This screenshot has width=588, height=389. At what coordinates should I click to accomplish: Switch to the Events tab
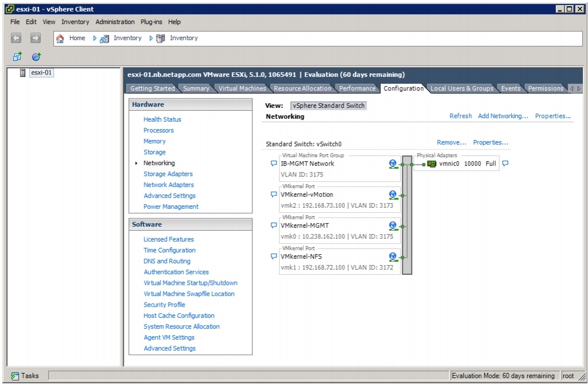pyautogui.click(x=511, y=88)
